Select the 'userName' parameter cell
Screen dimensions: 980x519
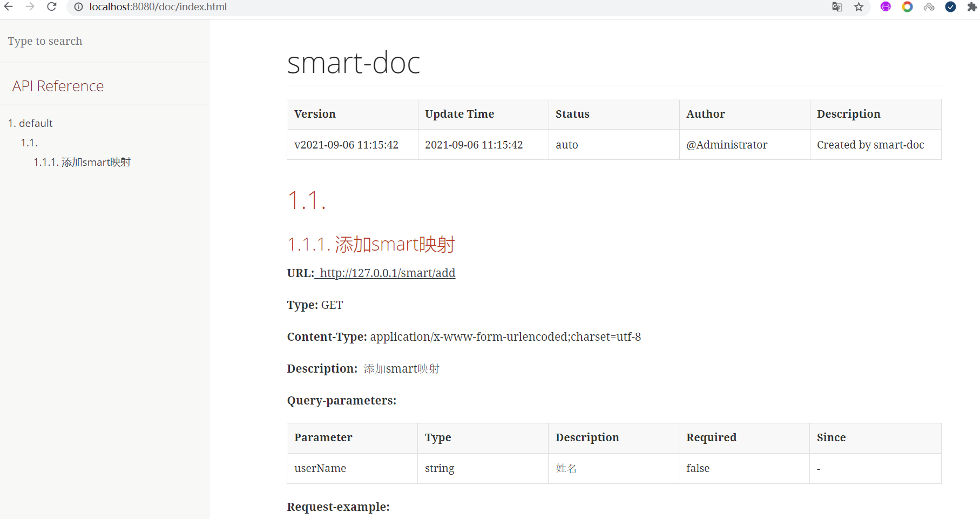[x=353, y=468]
